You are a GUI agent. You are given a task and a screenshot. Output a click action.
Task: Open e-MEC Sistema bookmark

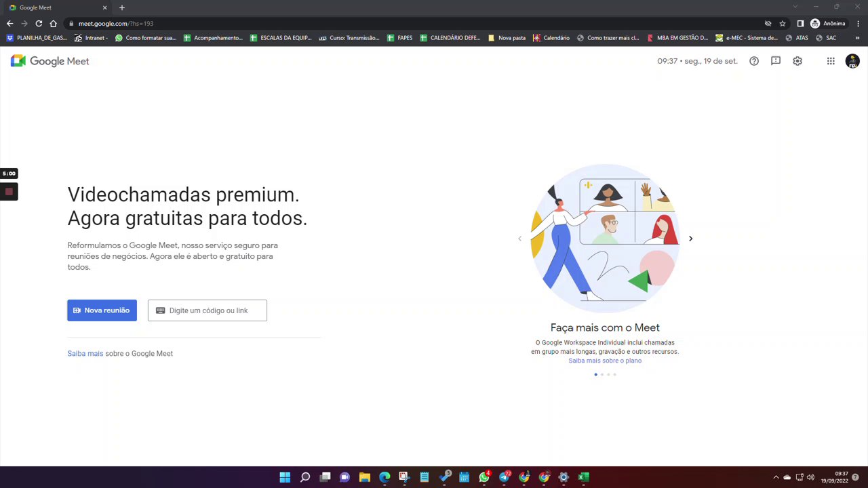tap(747, 38)
